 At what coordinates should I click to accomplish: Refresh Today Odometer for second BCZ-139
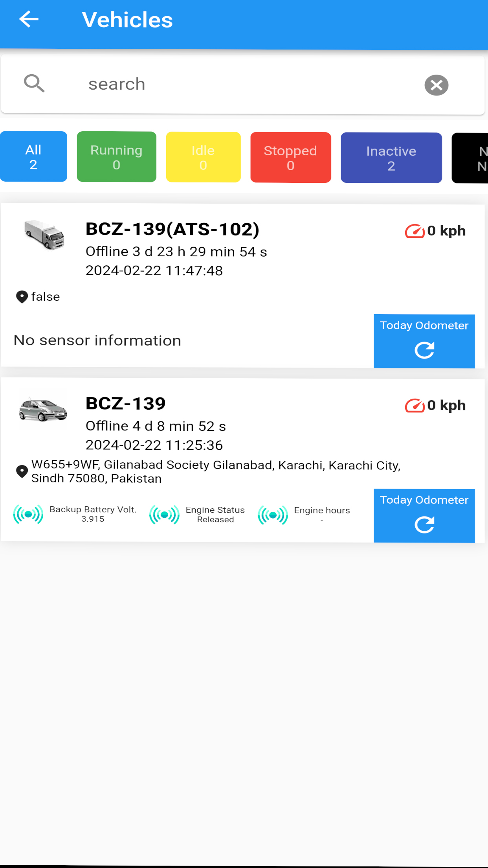[424, 516]
